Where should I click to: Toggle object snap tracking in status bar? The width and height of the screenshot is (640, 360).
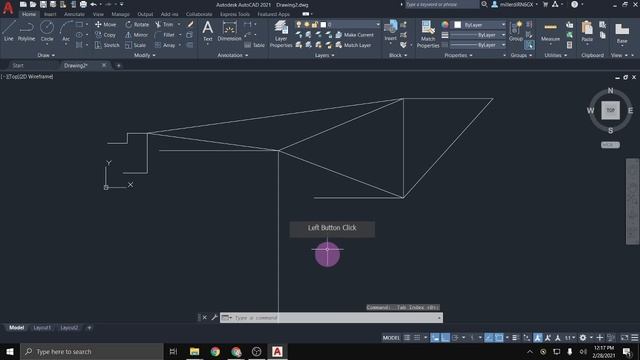[489, 338]
